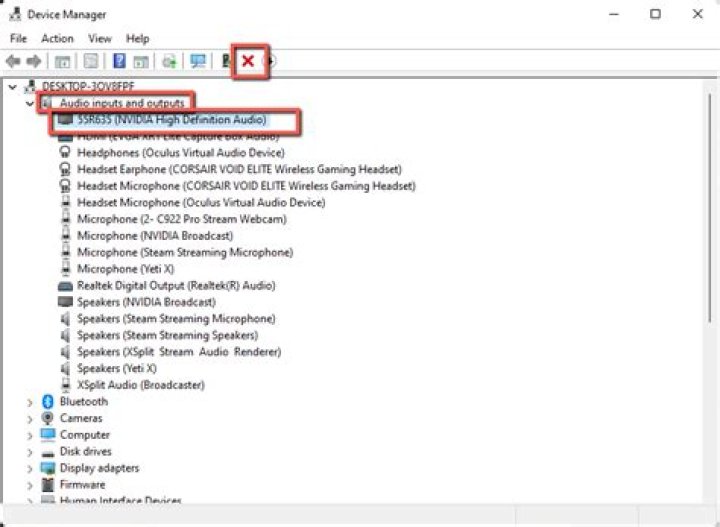Click the Disk drives category icon
720x527 pixels.
coord(48,453)
